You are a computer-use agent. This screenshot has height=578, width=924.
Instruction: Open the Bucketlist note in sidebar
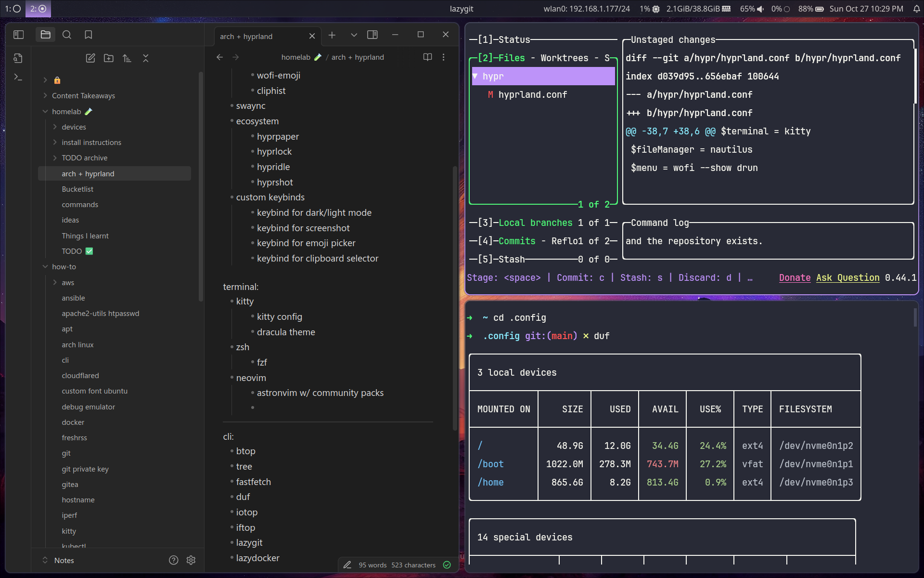pos(77,189)
